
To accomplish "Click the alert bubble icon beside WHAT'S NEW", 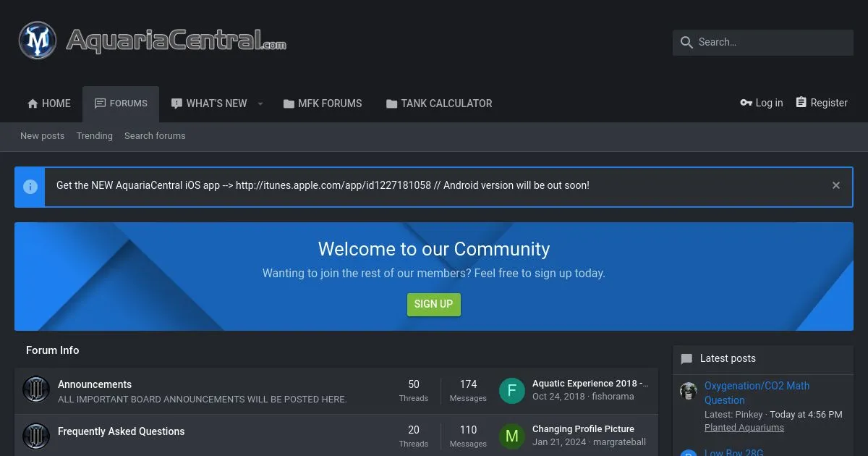I will click(176, 104).
